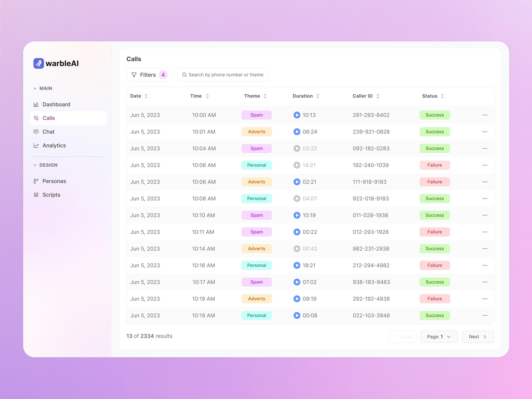
Task: Play the 10:00 AM call recording
Action: (297, 115)
